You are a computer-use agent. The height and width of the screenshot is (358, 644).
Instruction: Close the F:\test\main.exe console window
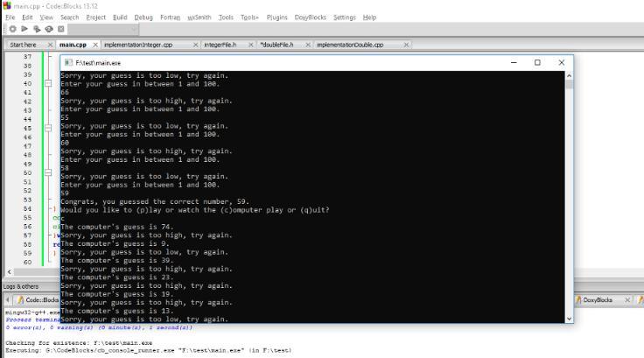click(x=562, y=62)
